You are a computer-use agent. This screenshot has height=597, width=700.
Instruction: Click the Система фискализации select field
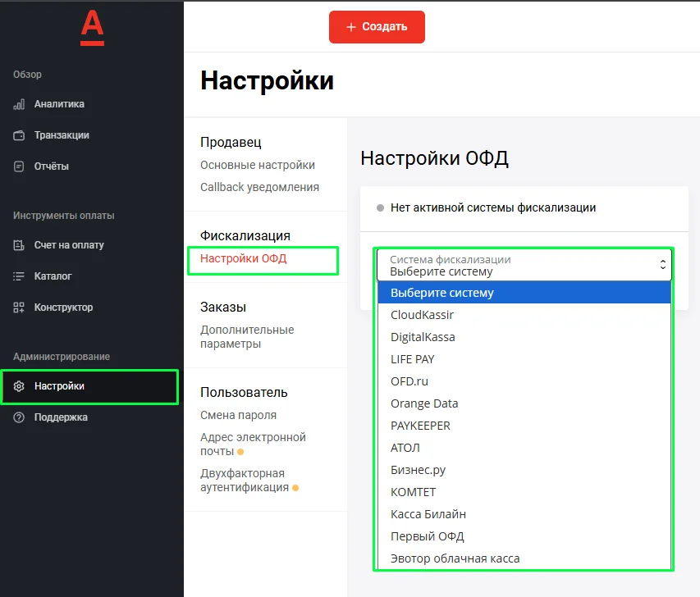point(524,266)
